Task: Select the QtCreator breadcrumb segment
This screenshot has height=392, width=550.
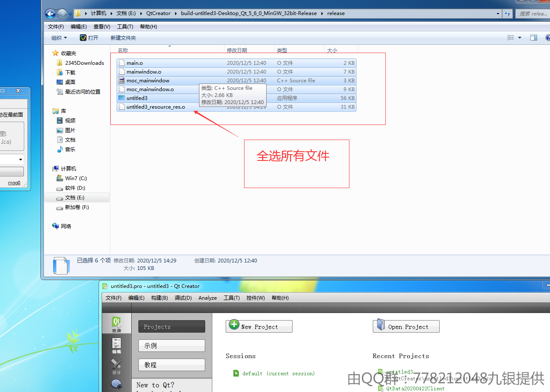Action: click(x=158, y=13)
